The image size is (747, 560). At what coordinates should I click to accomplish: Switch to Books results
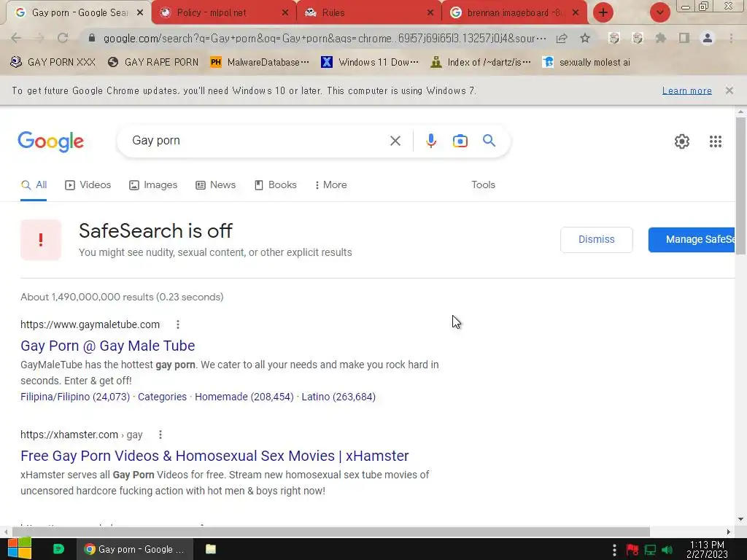(x=275, y=184)
